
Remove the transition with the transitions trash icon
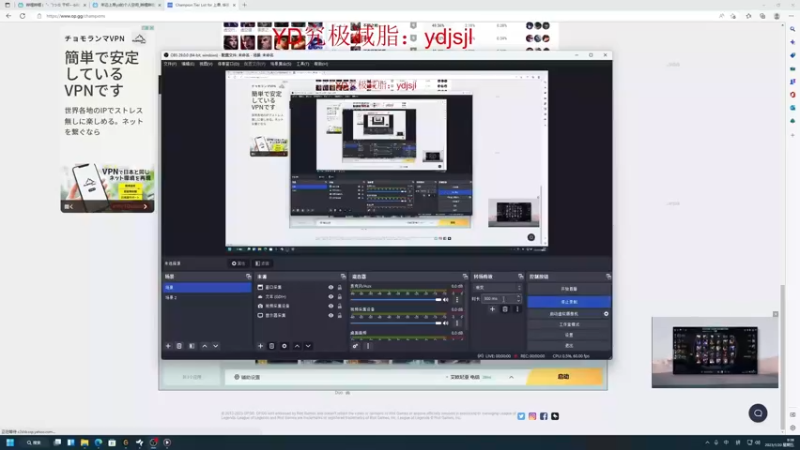pyautogui.click(x=505, y=309)
